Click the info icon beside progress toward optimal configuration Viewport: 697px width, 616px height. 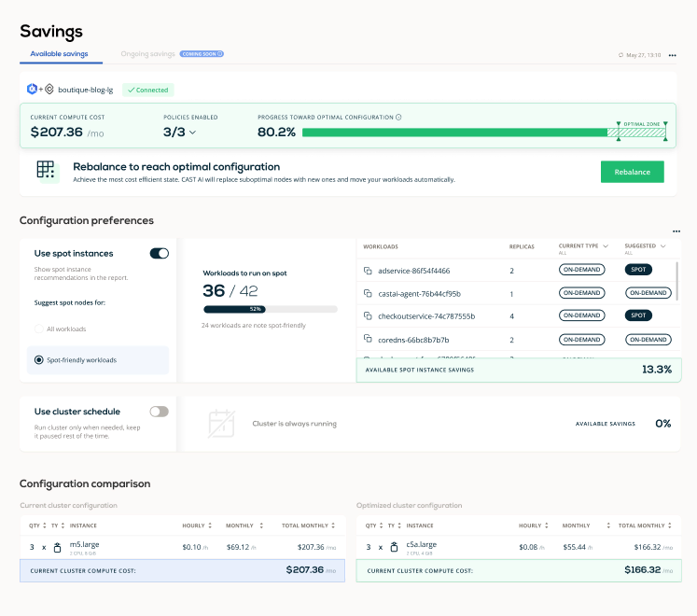click(x=399, y=118)
